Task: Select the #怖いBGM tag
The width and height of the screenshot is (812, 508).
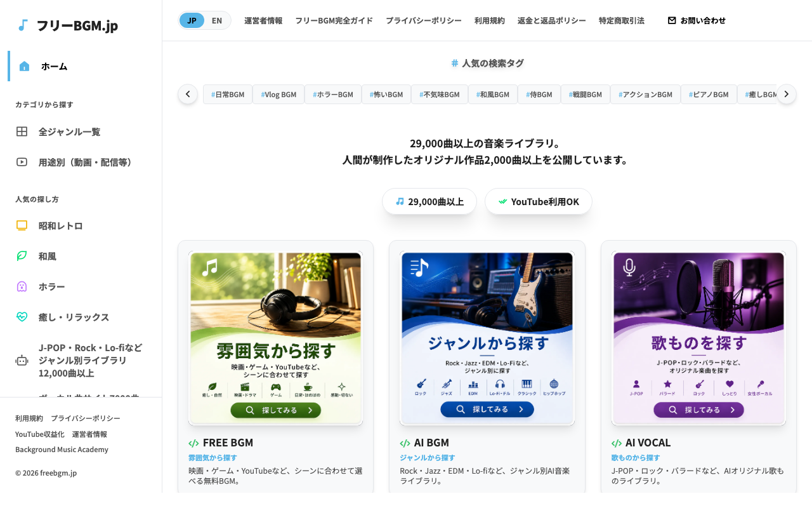Action: pyautogui.click(x=386, y=95)
